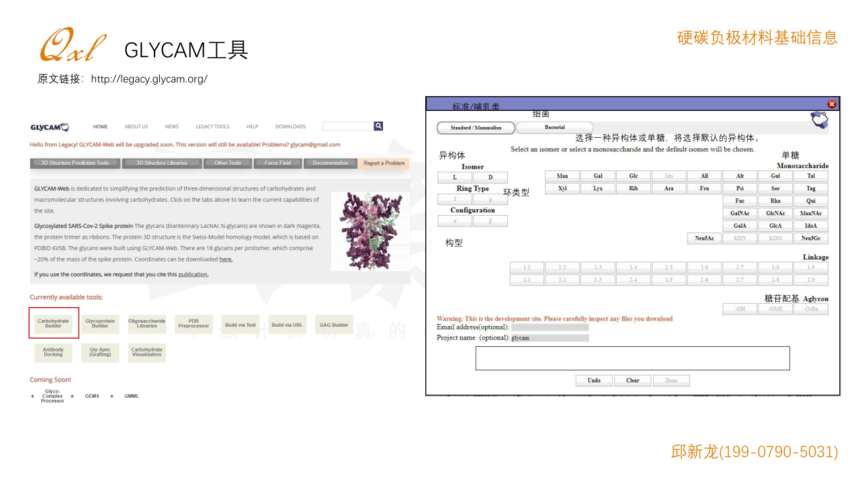Open the Oligosaccharide Libraries tool
Screen dimensions: 860x484
click(146, 323)
